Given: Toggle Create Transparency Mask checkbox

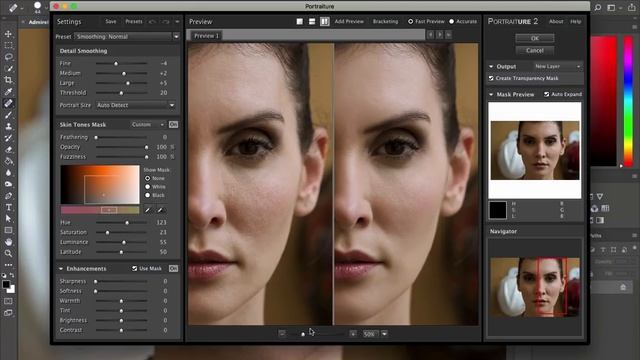Looking at the screenshot, I should pyautogui.click(x=491, y=78).
